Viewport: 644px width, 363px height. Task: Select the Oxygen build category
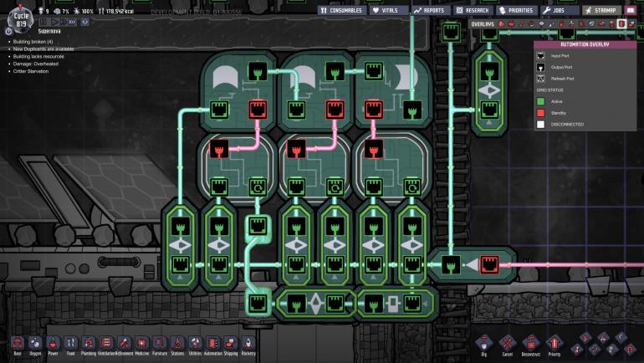click(x=35, y=344)
